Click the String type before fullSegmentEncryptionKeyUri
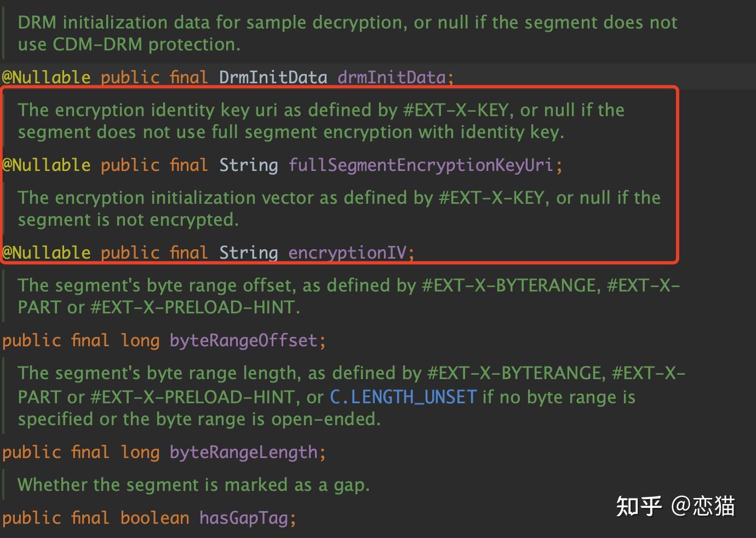Viewport: 756px width, 538px height. pyautogui.click(x=248, y=165)
